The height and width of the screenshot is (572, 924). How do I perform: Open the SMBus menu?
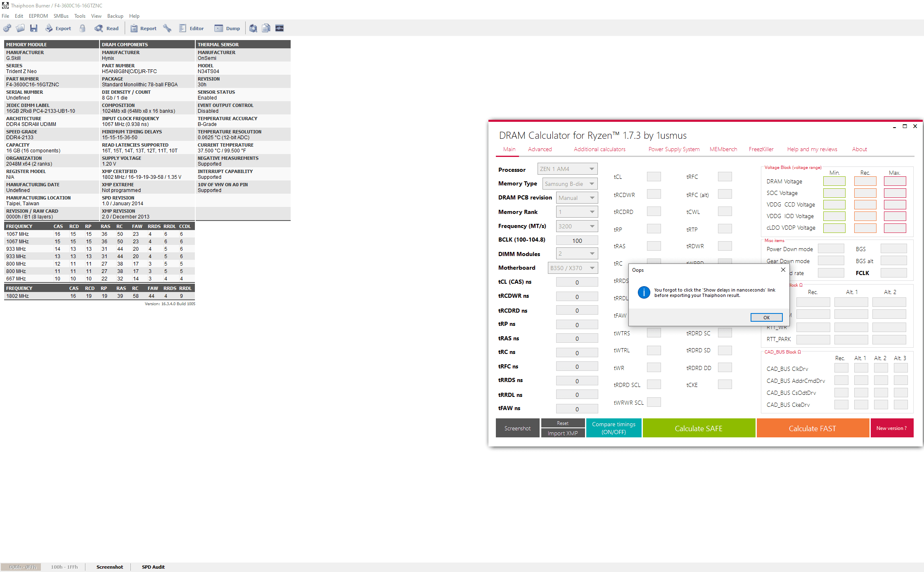click(x=61, y=16)
